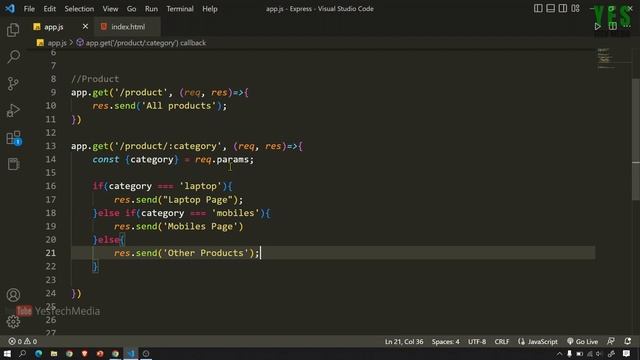Open the Customize Layout icon
640x360 pixels.
click(576, 8)
